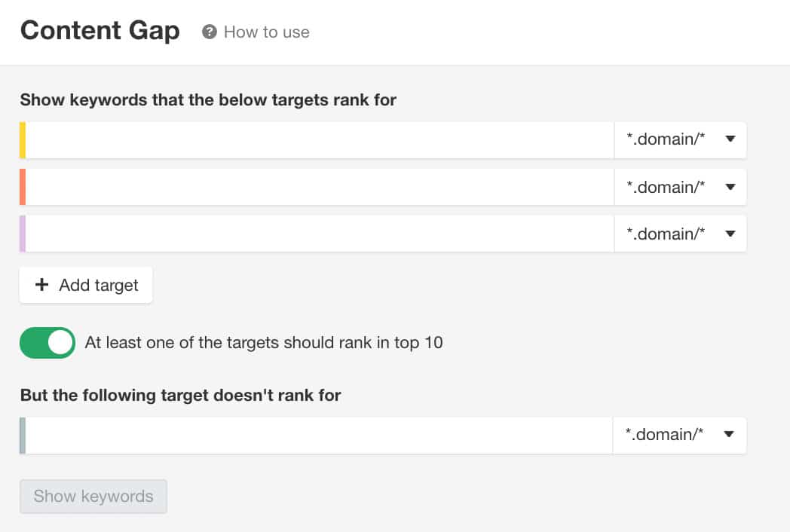Click the question mark help icon
Image resolution: width=790 pixels, height=532 pixels.
click(x=209, y=32)
